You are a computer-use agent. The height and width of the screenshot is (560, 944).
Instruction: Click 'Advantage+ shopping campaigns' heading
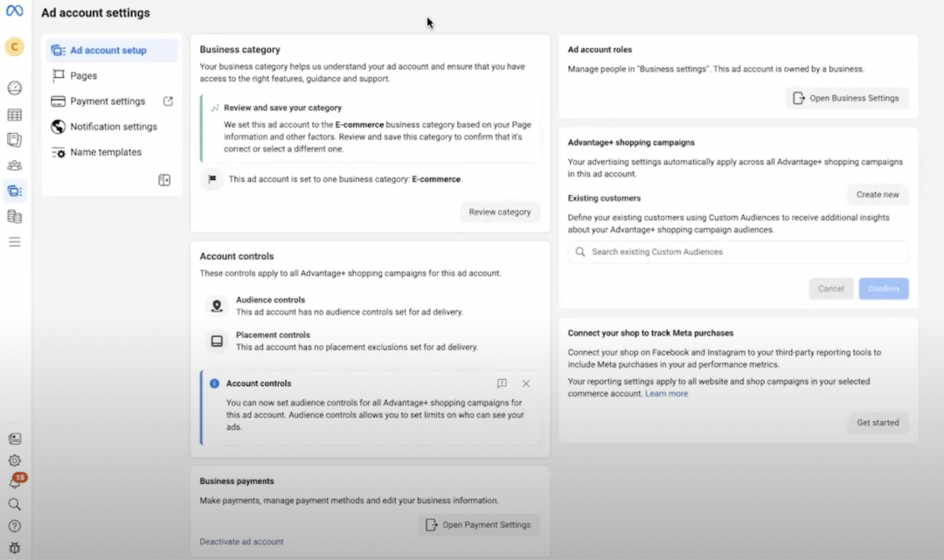(631, 142)
